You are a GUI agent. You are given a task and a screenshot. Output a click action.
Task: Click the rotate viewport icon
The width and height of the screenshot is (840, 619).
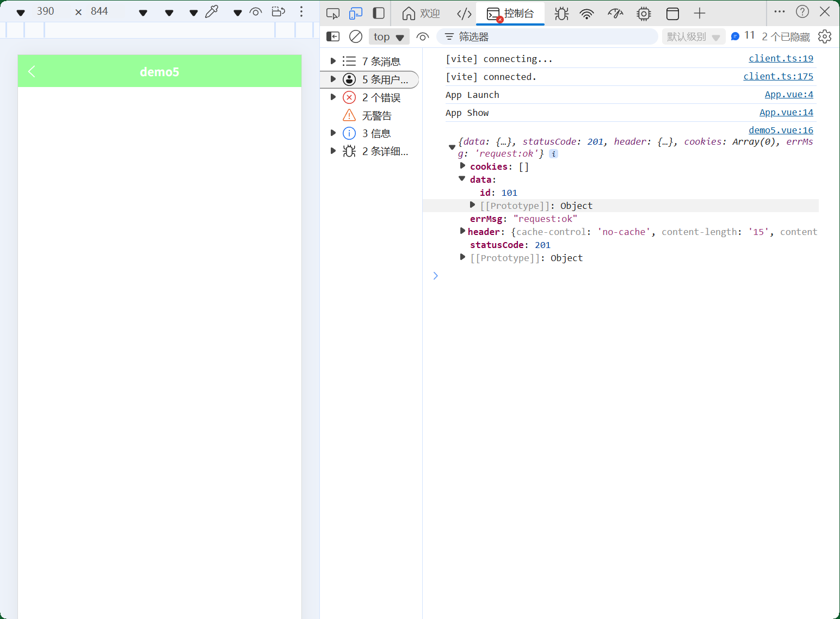tap(278, 11)
